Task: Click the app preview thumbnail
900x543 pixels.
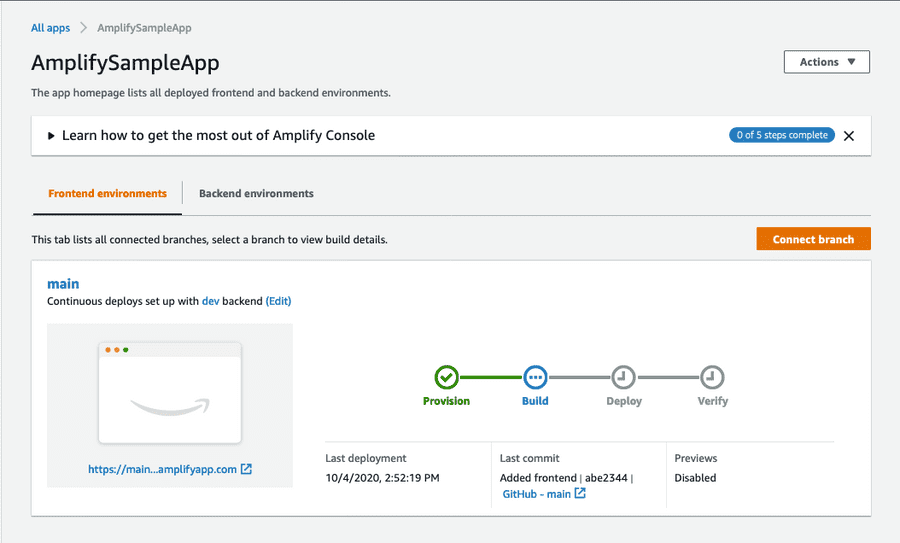Action: click(x=170, y=393)
